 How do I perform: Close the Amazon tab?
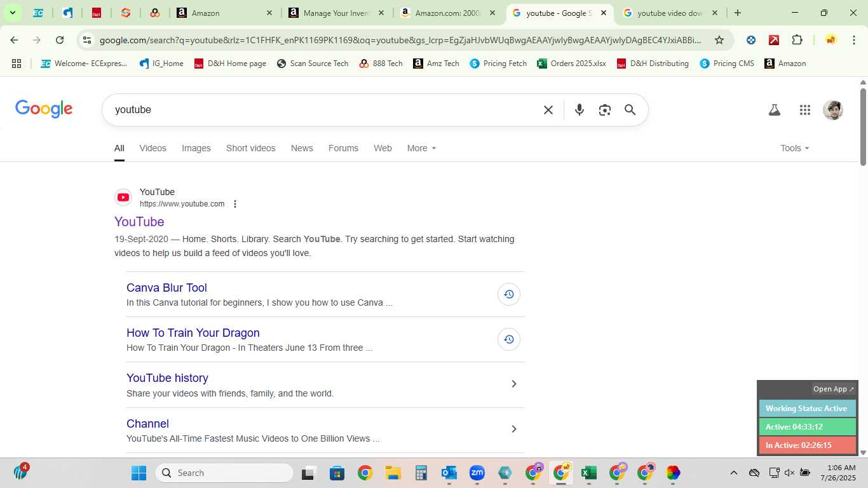[x=269, y=13]
